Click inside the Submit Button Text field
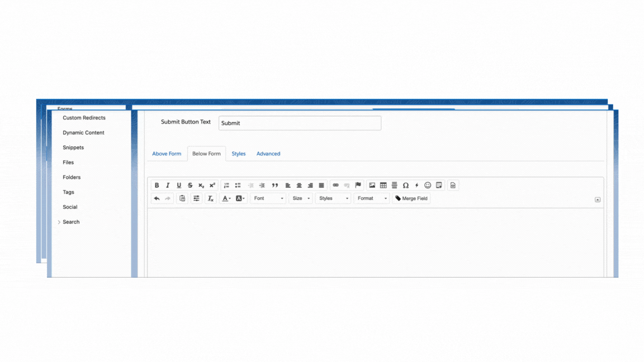Screen dimensions: 644x362 [x=300, y=123]
